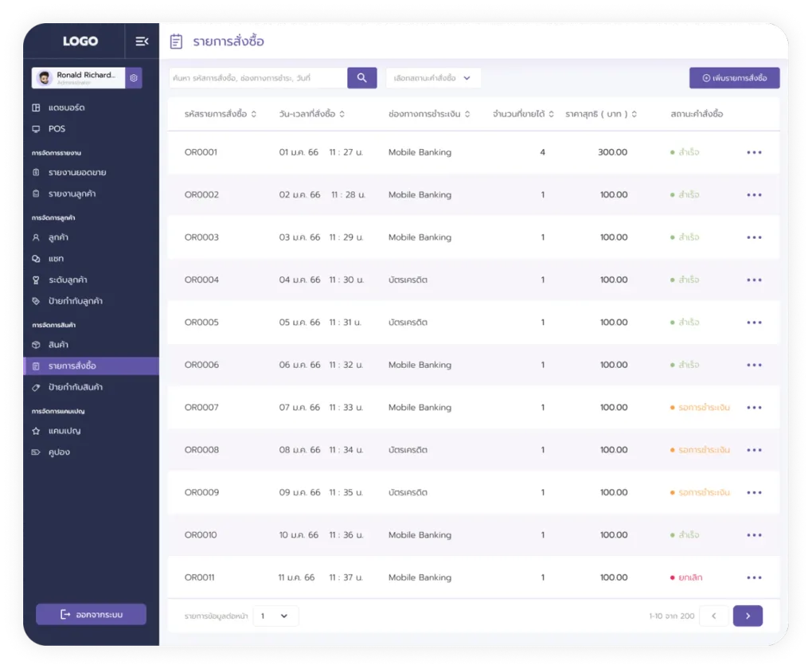Click the search magnifier button

tap(362, 78)
